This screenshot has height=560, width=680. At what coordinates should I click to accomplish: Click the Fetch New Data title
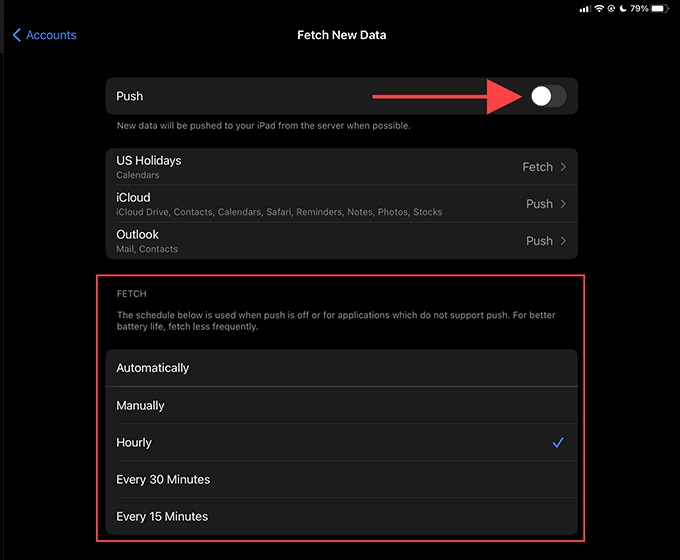tap(342, 35)
